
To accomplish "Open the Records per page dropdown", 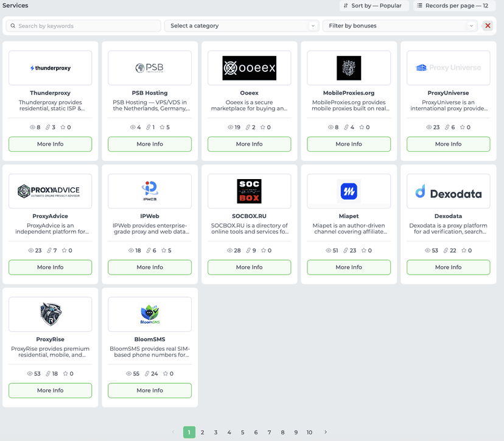I will [454, 6].
